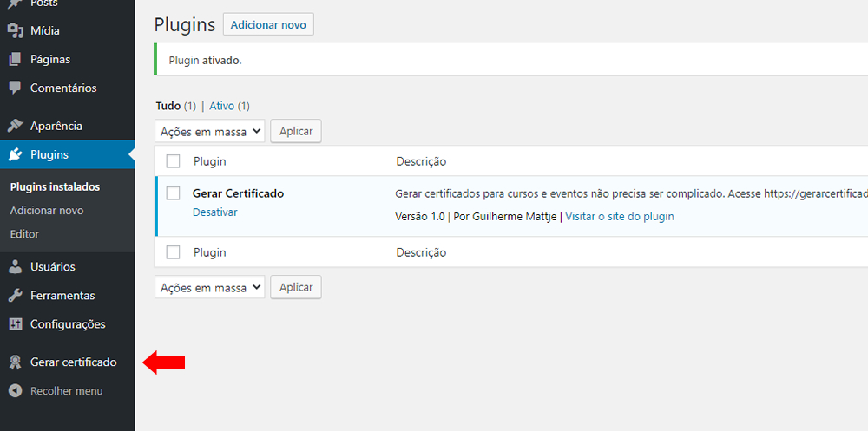The image size is (868, 431).
Task: Filter the list by Tudo
Action: click(168, 106)
